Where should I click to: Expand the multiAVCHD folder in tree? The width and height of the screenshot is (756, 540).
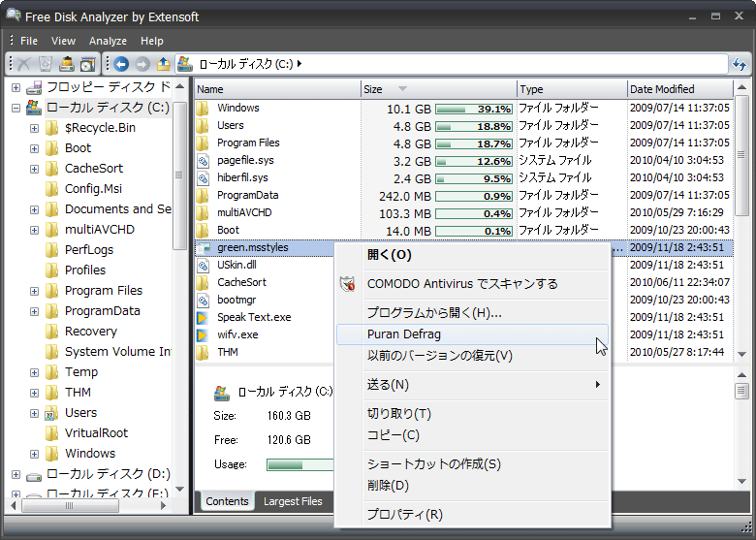point(34,230)
